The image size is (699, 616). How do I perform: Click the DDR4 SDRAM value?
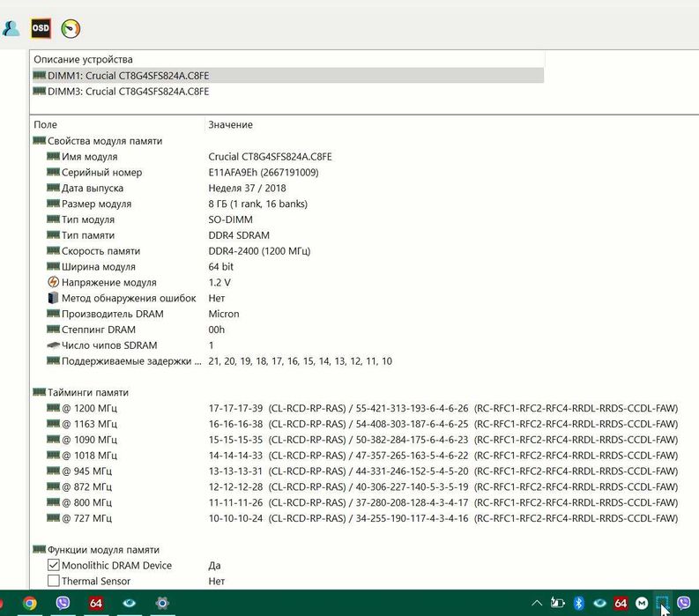click(x=239, y=235)
